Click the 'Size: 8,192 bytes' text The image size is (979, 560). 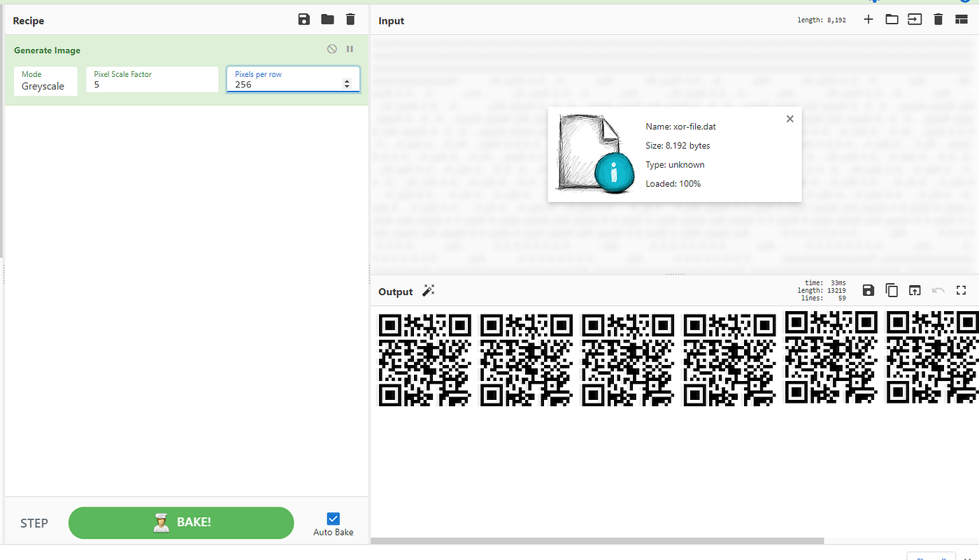[678, 145]
